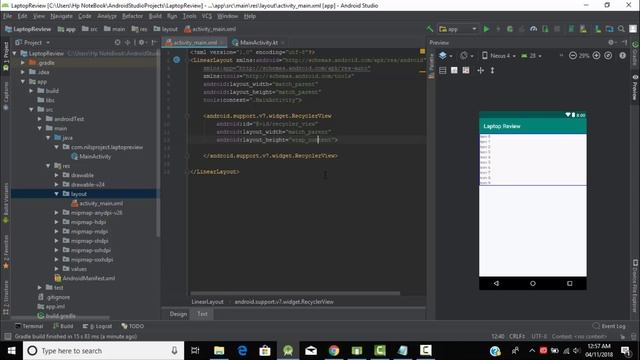
Task: Switch to MainActivity.kt editor tab
Action: pos(258,42)
